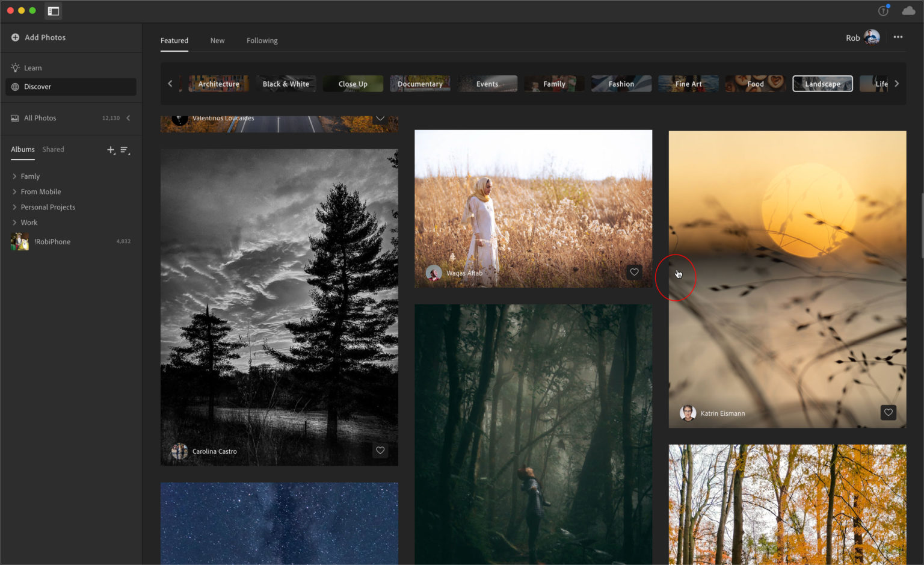Image resolution: width=924 pixels, height=565 pixels.
Task: Open the !RobiPhone album thumbnail
Action: pos(19,241)
